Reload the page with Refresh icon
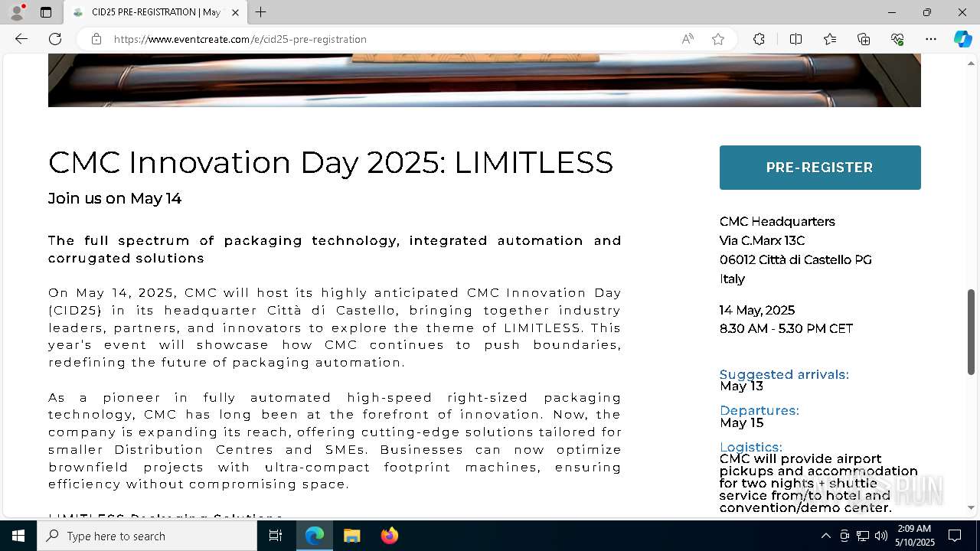Screen dimensions: 980x551 pyautogui.click(x=55, y=39)
